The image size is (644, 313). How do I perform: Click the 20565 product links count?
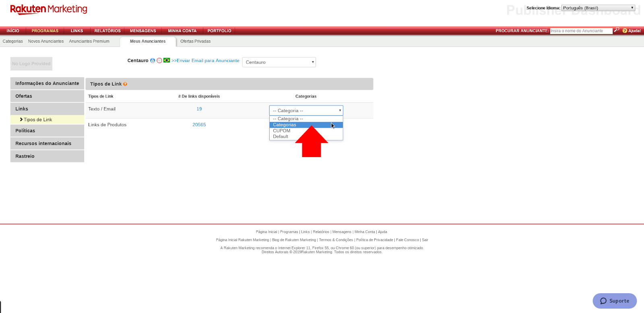199,124
